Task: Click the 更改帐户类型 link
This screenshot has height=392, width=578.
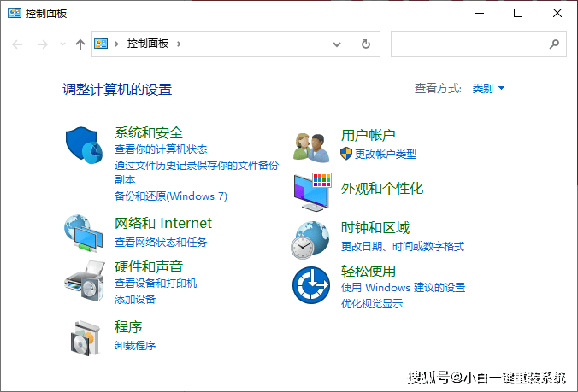Action: pyautogui.click(x=386, y=154)
